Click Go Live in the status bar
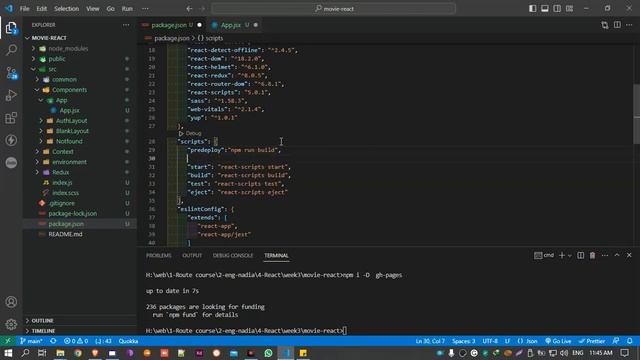The width and height of the screenshot is (640, 360). coord(558,341)
